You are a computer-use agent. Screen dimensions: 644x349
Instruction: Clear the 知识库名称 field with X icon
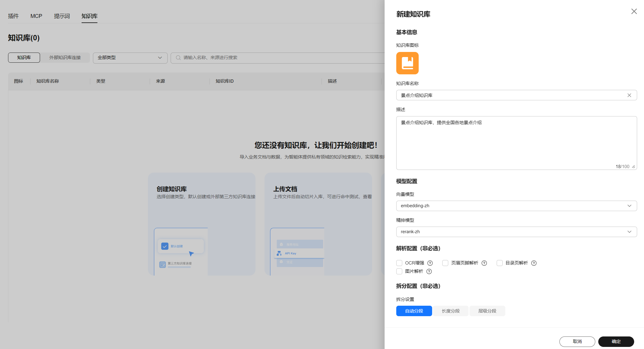click(x=629, y=95)
